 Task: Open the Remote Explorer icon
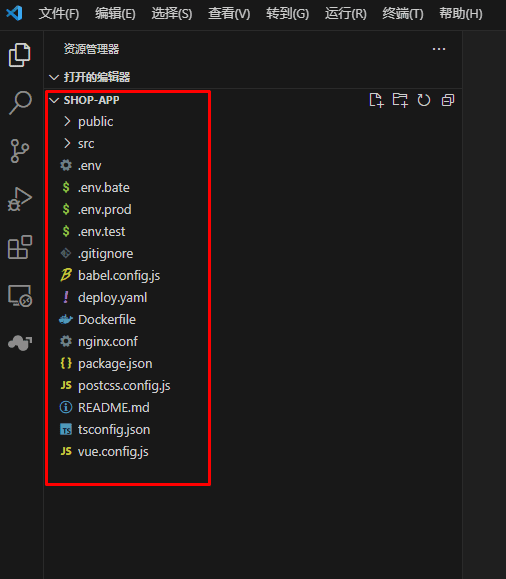[20, 295]
